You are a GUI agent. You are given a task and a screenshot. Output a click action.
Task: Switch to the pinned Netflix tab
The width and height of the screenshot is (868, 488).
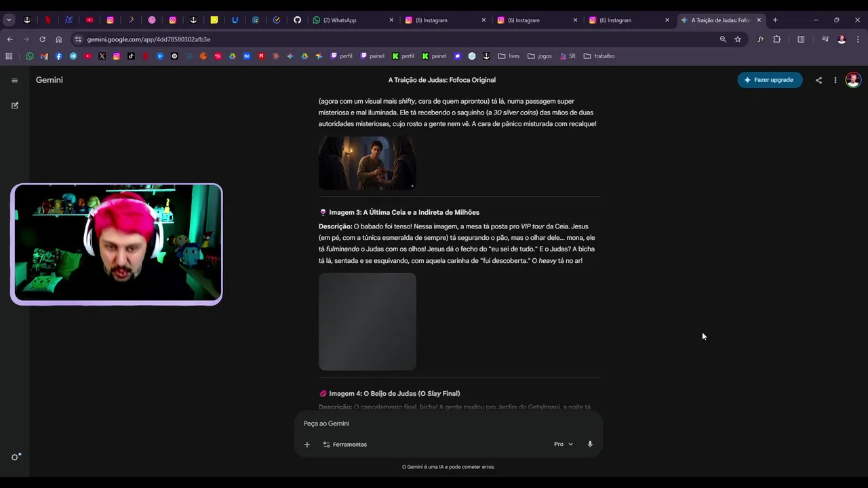coord(47,20)
